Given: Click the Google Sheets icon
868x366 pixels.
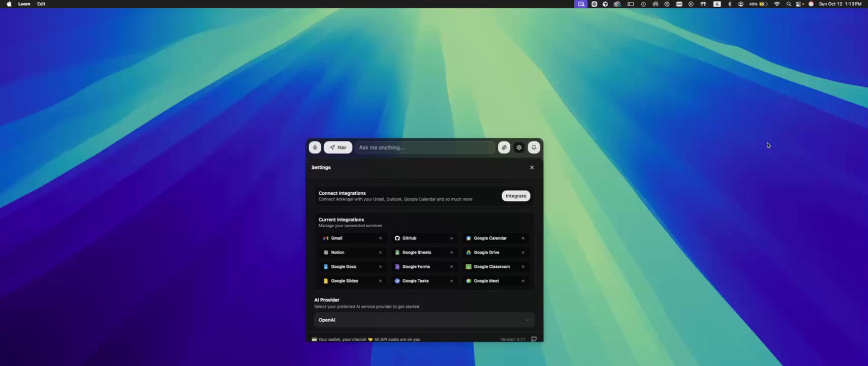Looking at the screenshot, I should pyautogui.click(x=397, y=252).
